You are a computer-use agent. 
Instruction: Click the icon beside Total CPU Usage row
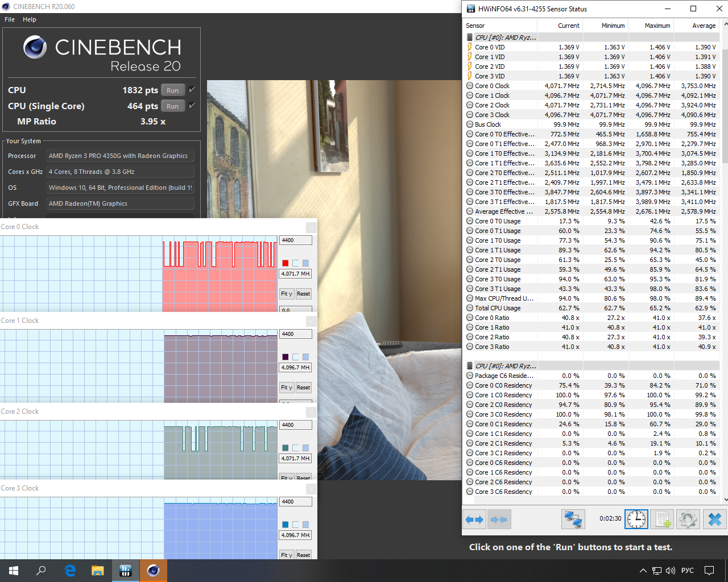pos(470,308)
